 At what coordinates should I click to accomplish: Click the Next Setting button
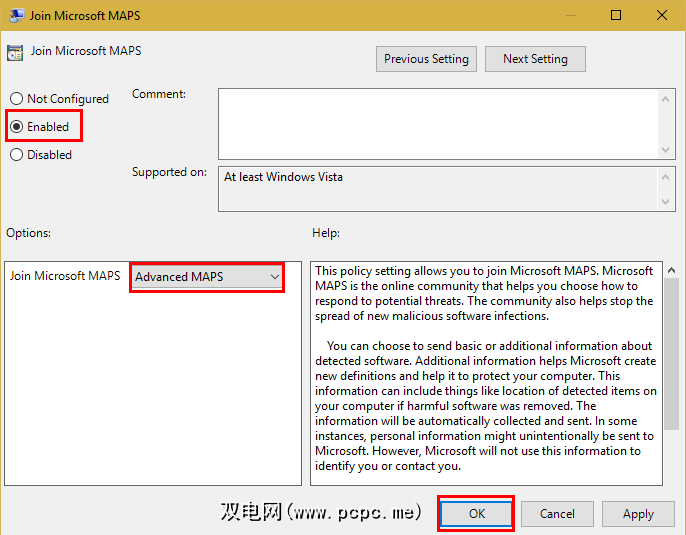pyautogui.click(x=535, y=59)
